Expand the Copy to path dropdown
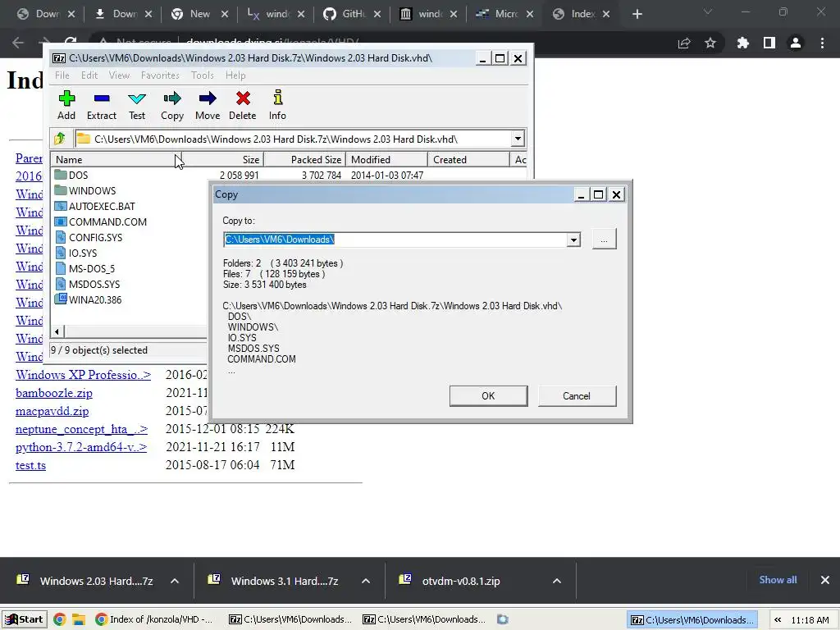Image resolution: width=840 pixels, height=630 pixels. pyautogui.click(x=573, y=240)
